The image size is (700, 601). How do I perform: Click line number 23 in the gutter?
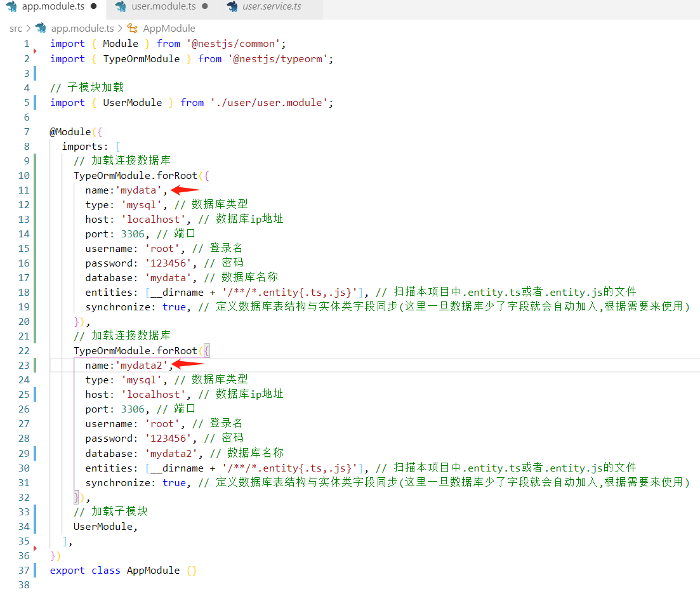23,365
